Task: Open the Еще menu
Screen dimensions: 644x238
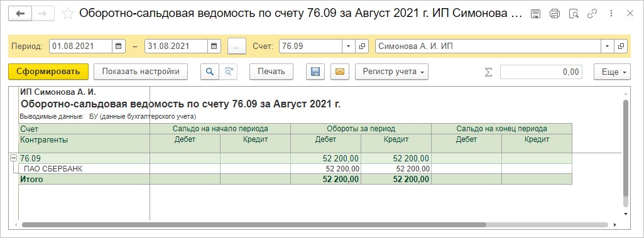Action: coord(612,72)
